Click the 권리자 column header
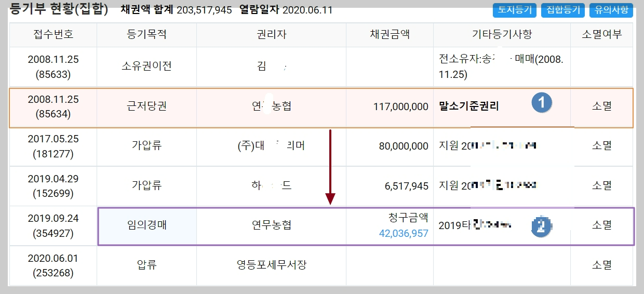 (x=272, y=35)
